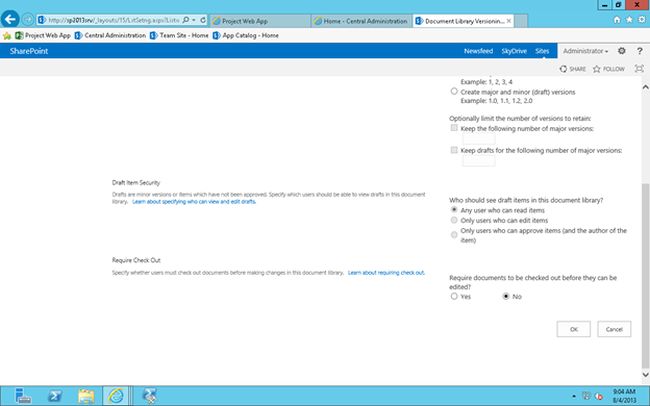This screenshot has height=406, width=650.
Task: Go back with the browser back arrow
Action: [x=10, y=19]
